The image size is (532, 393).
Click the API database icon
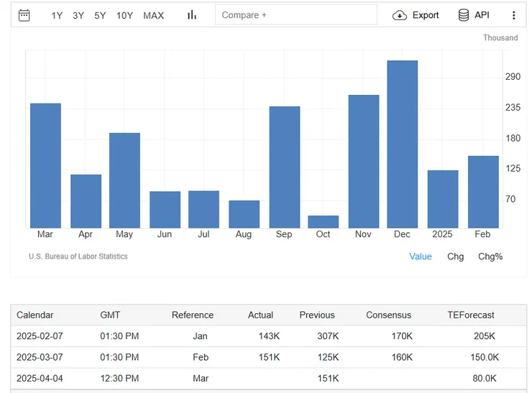[x=464, y=15]
